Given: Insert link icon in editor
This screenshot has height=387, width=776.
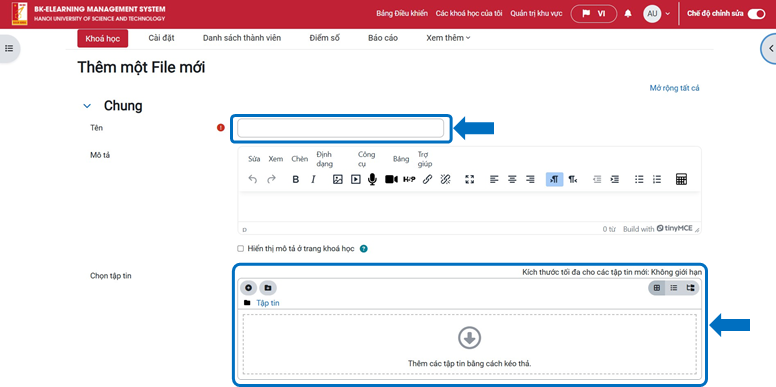Looking at the screenshot, I should click(x=428, y=180).
